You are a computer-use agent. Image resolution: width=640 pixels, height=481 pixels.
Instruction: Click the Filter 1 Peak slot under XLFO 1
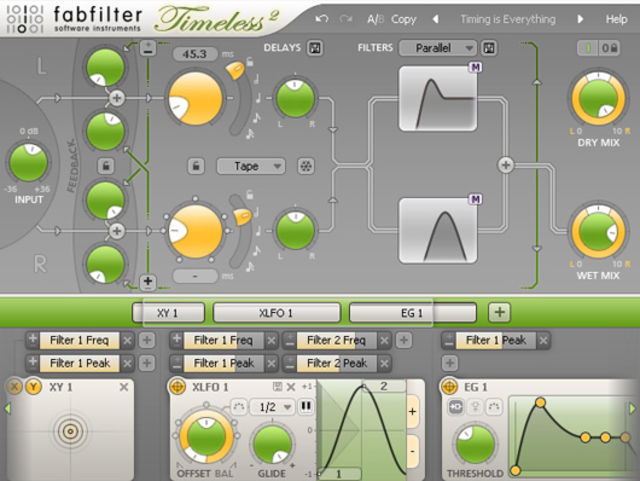pos(224,363)
